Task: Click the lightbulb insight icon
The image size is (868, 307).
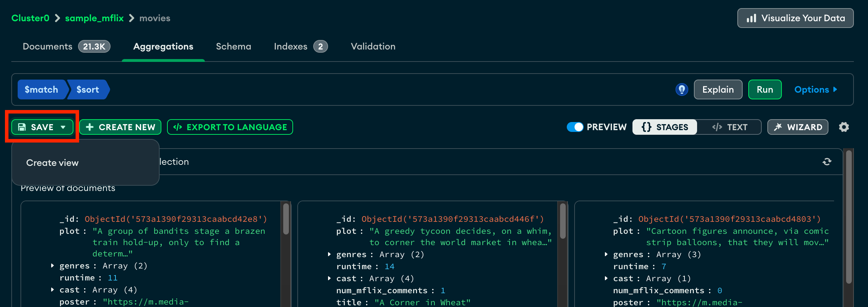Action: (x=682, y=89)
